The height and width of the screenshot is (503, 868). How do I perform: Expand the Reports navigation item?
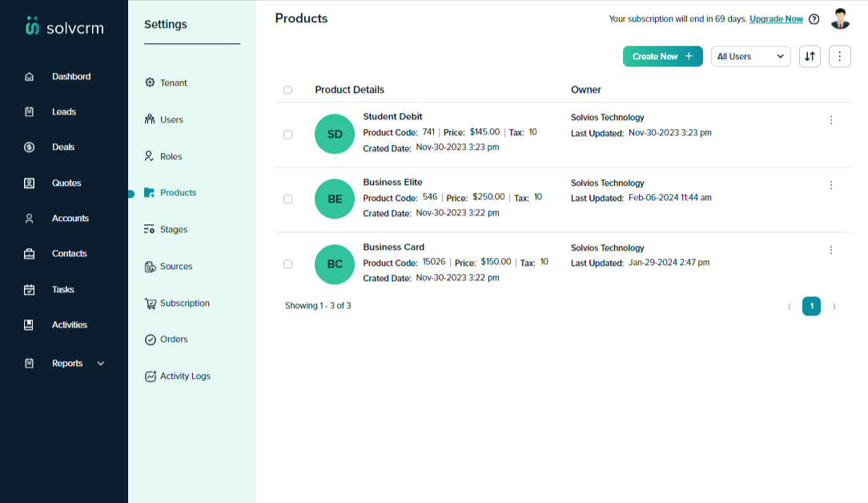[x=100, y=363]
